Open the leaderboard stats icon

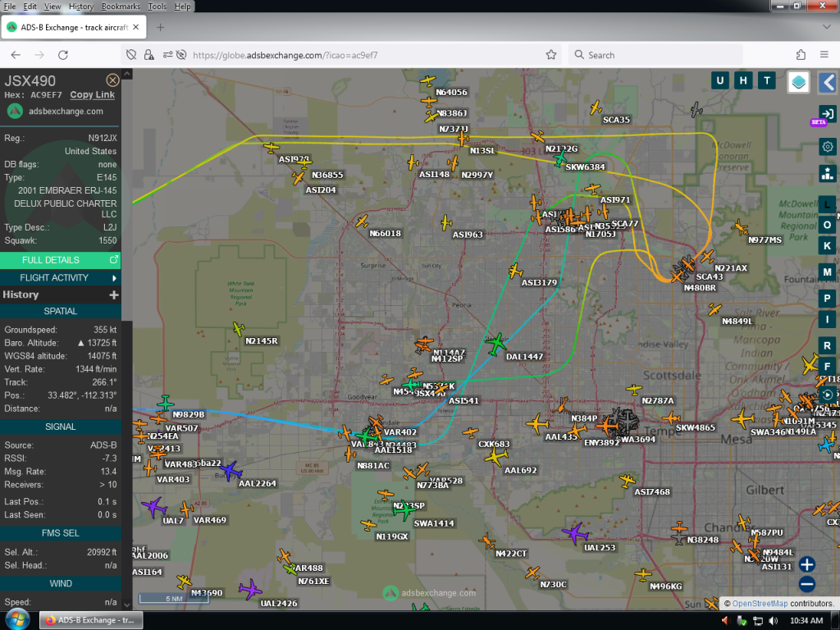pyautogui.click(x=828, y=173)
